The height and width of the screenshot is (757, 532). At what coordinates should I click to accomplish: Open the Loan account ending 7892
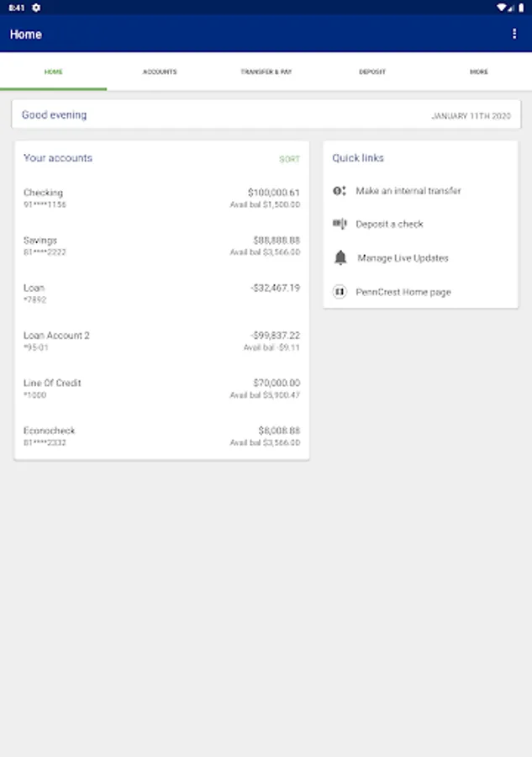[161, 293]
